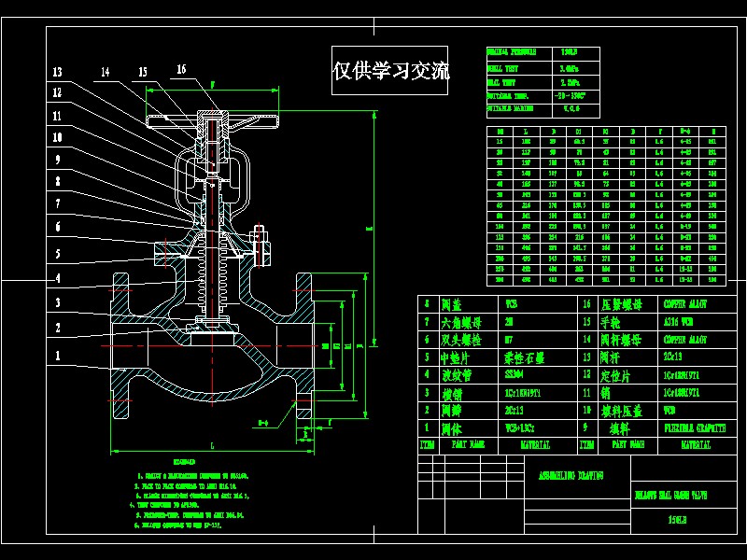Select callout number 10 beside the valve drawing
The height and width of the screenshot is (560, 747).
click(57, 137)
